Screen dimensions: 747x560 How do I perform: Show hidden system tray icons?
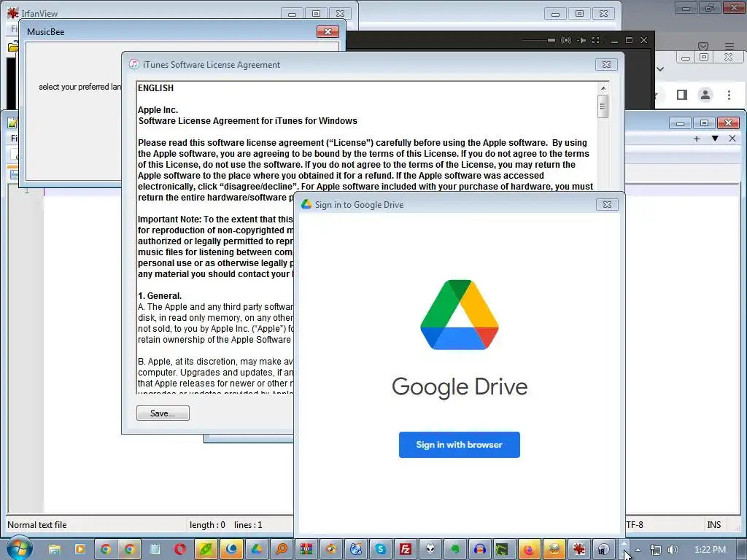point(638,550)
